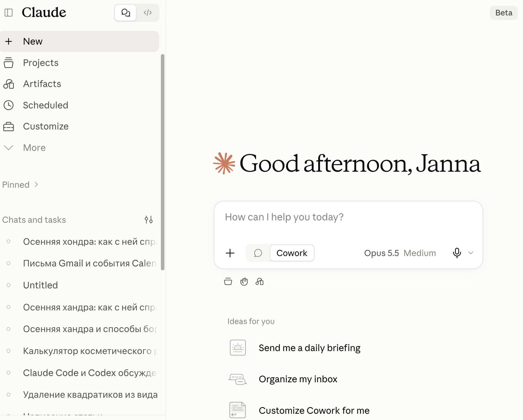Click the document Customize Cowork icon
This screenshot has height=420, width=523.
pos(237,410)
